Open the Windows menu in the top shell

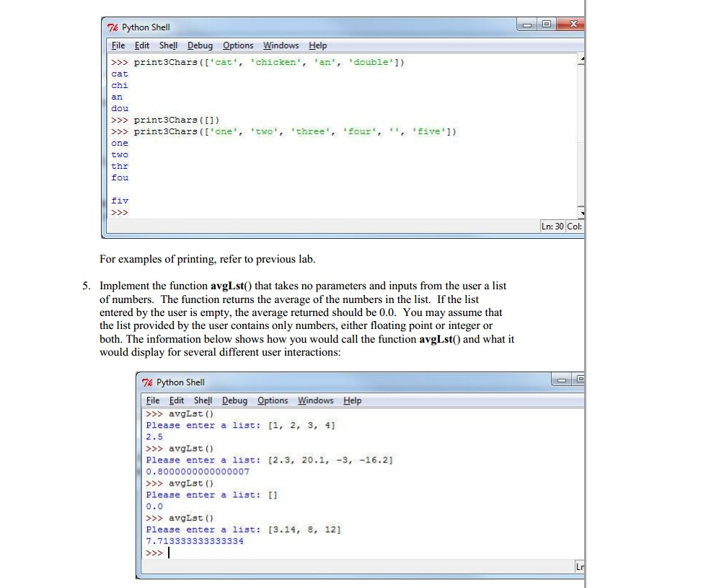(281, 45)
